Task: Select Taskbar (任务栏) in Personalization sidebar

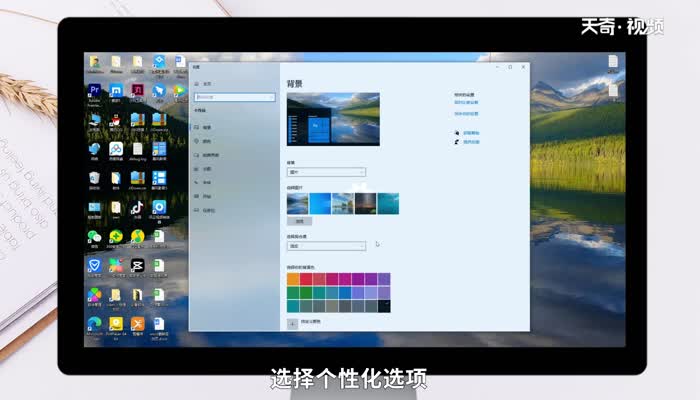Action: click(x=205, y=210)
